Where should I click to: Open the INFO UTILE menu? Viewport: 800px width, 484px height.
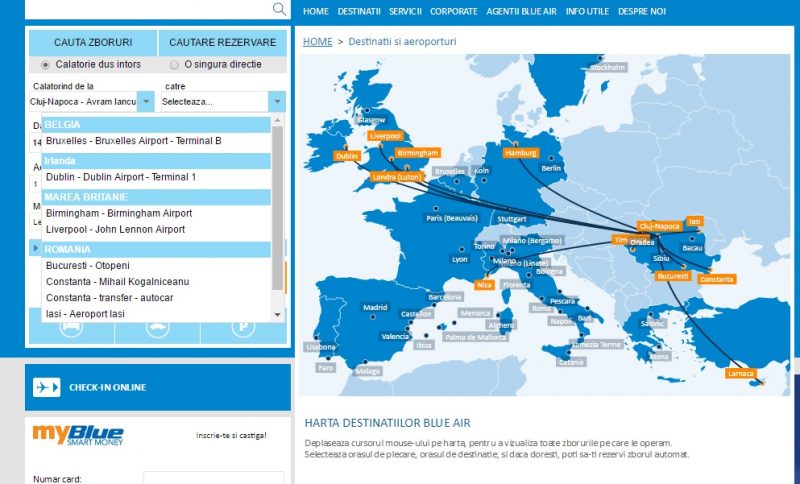click(x=587, y=11)
